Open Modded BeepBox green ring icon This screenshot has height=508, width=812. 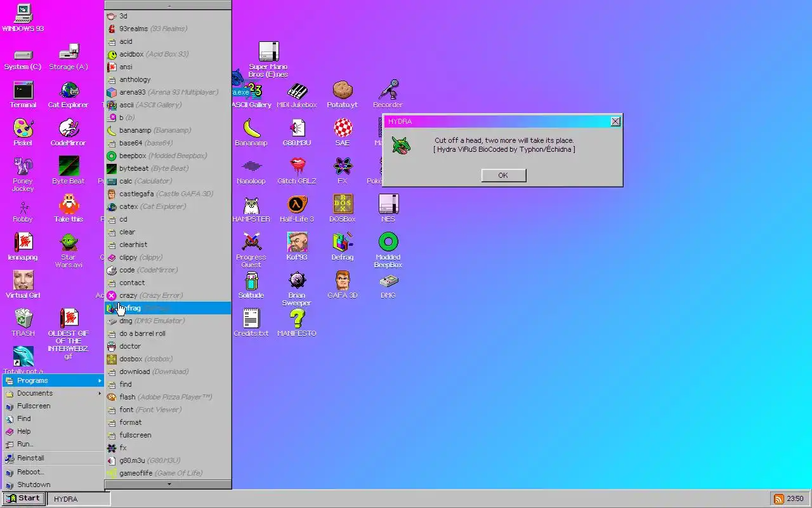(388, 251)
